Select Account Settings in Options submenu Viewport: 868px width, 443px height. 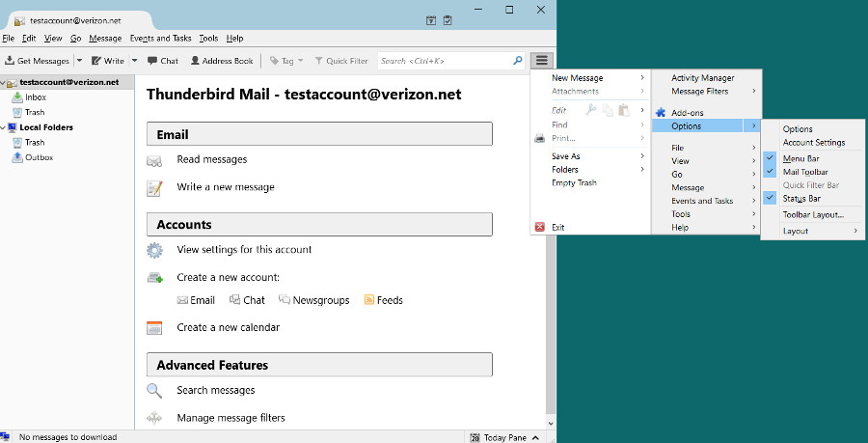point(812,142)
